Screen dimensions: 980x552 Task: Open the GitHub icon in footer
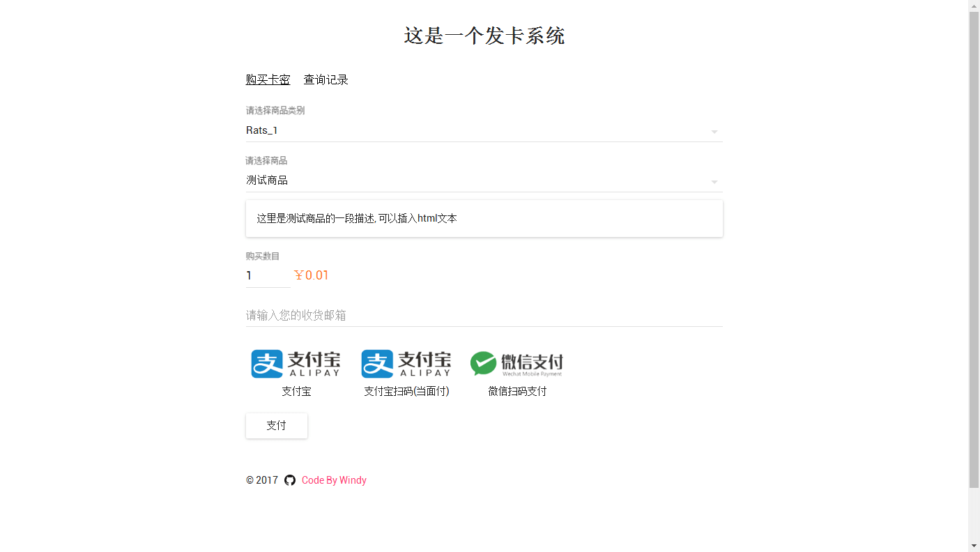point(290,480)
